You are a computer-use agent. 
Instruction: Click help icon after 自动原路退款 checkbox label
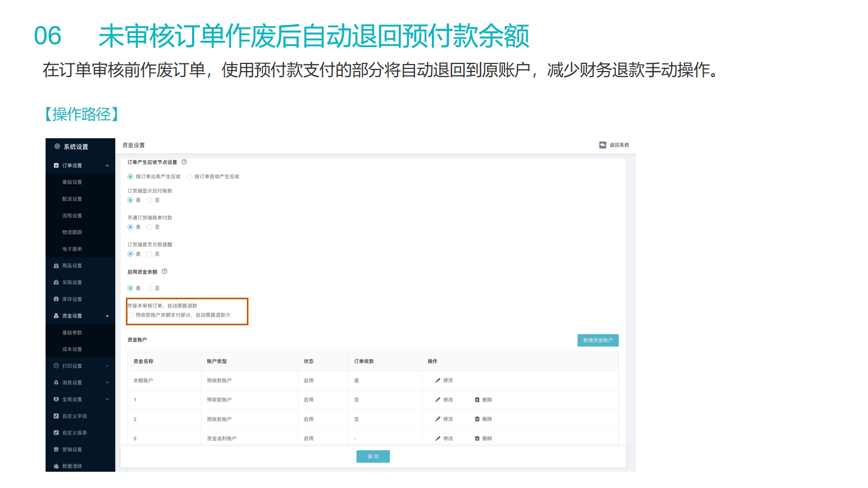click(228, 315)
